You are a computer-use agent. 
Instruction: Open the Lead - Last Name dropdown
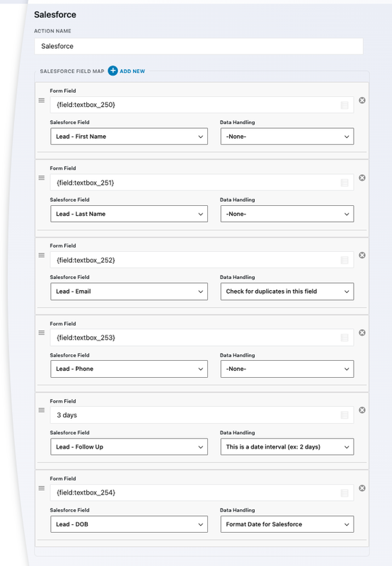click(x=129, y=214)
